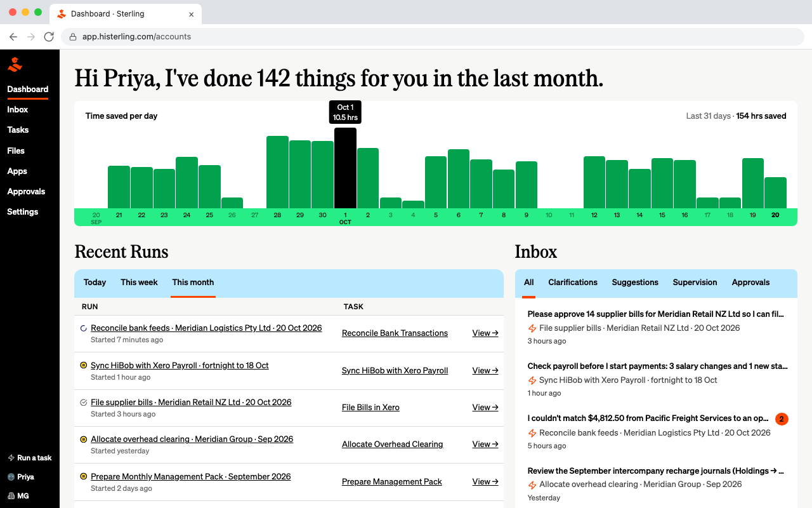Select the Sep 28 bar in the time saved chart

pos(277,172)
